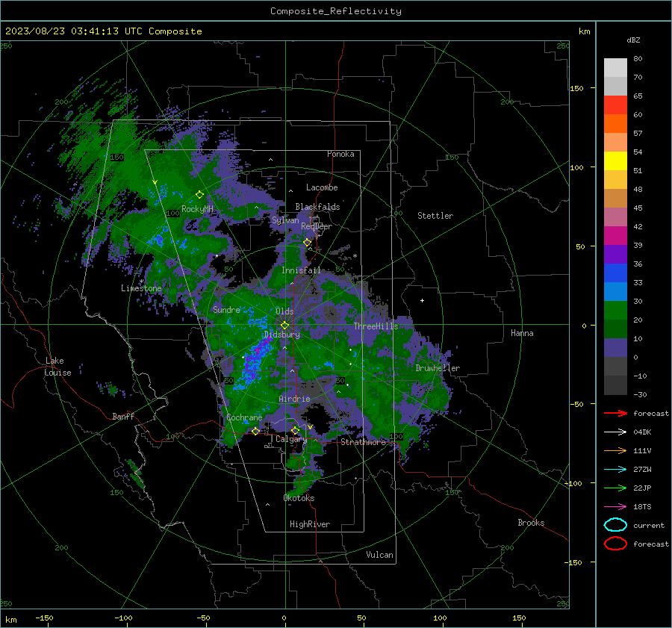The height and width of the screenshot is (628, 672).
Task: Click the 04DK legend label
Action: click(x=642, y=432)
